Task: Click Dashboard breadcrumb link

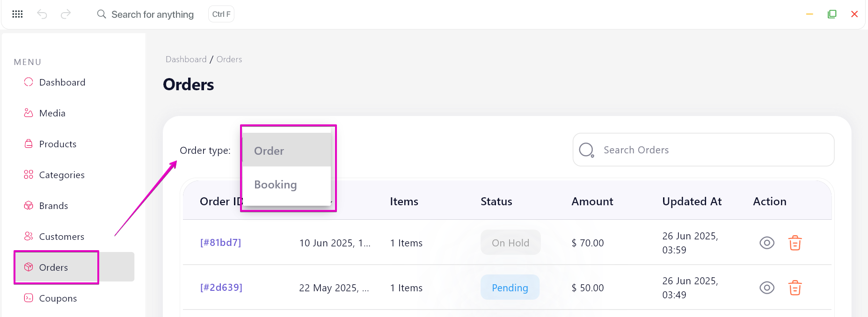Action: 186,59
